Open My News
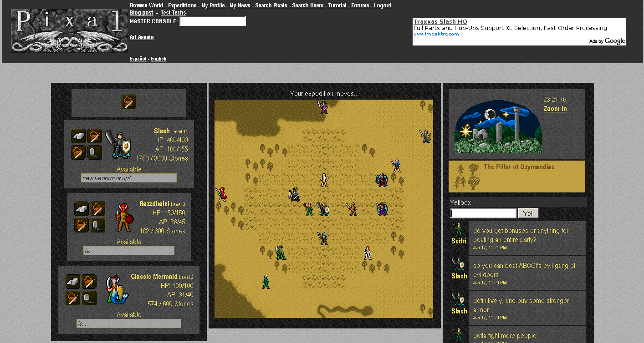This screenshot has width=644, height=343. (x=240, y=5)
